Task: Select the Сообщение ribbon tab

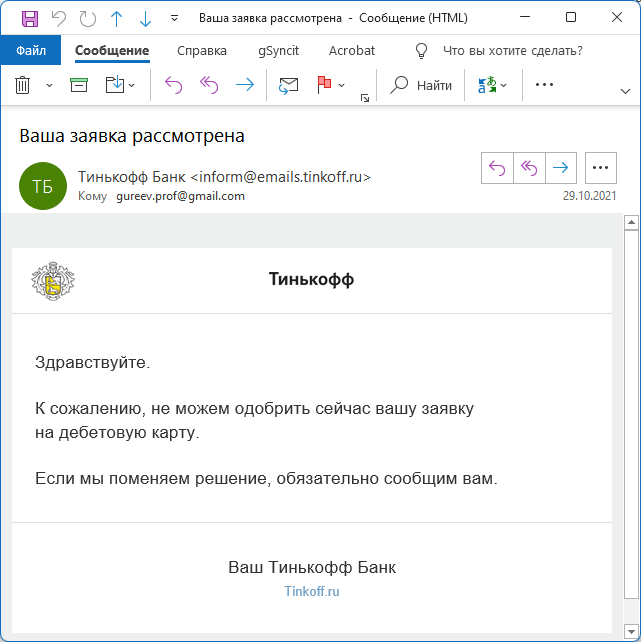Action: [112, 50]
